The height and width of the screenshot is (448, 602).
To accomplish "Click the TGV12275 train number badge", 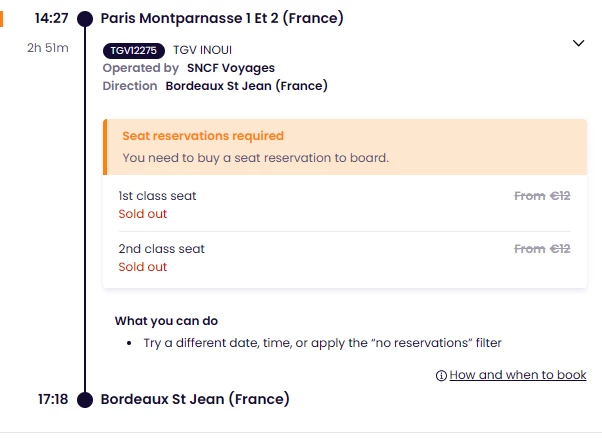I will tap(135, 51).
